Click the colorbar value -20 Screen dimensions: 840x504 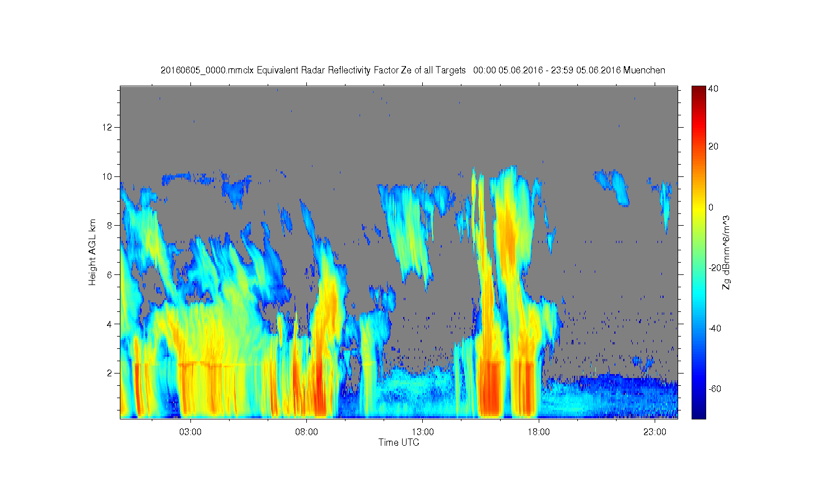coord(715,268)
